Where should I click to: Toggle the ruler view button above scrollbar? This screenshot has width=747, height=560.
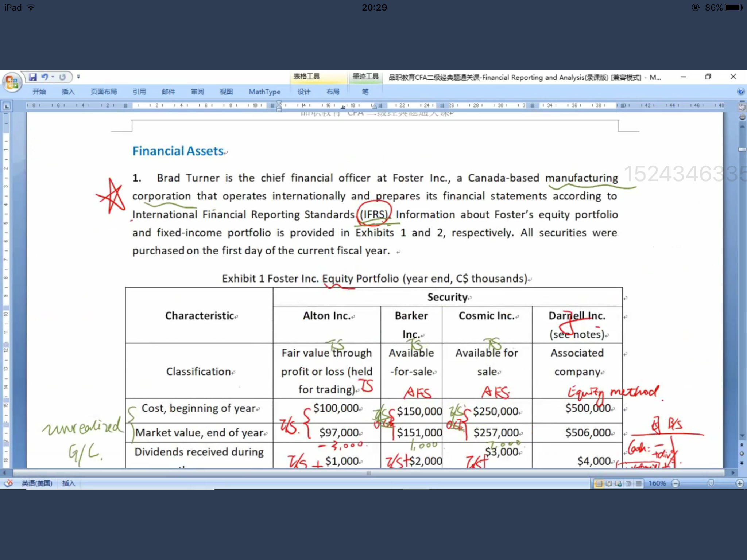click(742, 107)
